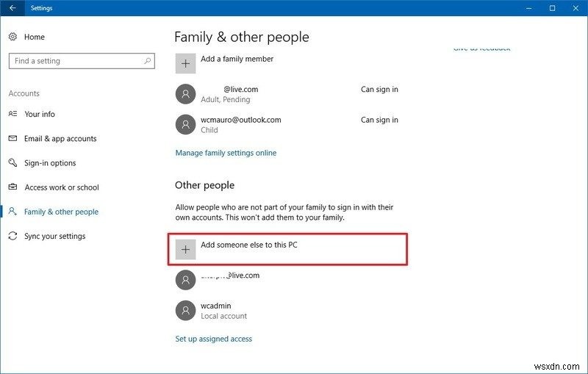Image resolution: width=588 pixels, height=374 pixels.
Task: Click the Other people heading
Action: pos(205,185)
